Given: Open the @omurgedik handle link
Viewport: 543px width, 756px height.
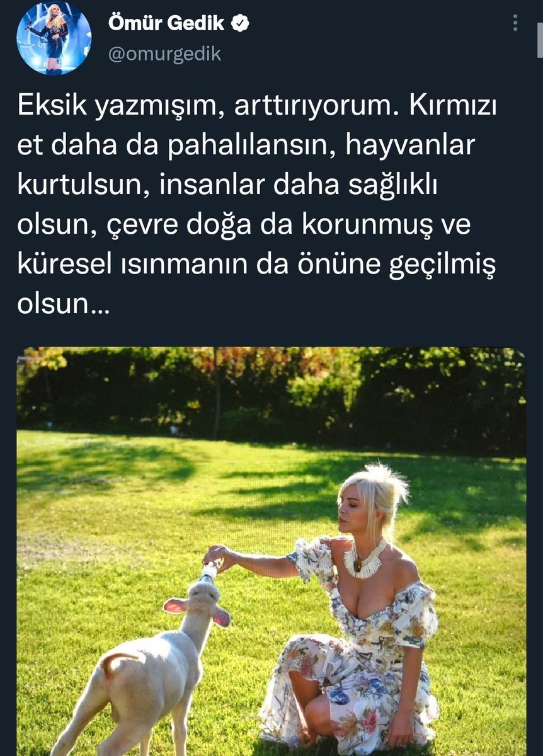Looking at the screenshot, I should click(164, 54).
